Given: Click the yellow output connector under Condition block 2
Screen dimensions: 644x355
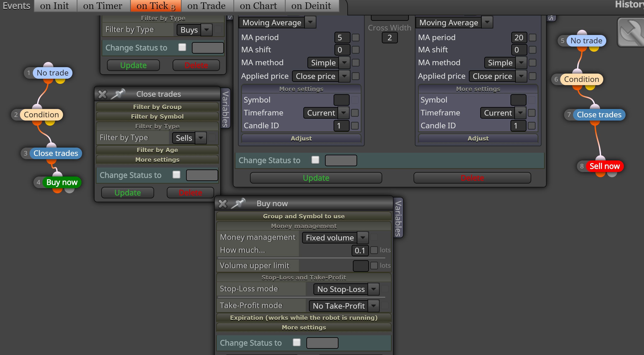Looking at the screenshot, I should pos(50,122).
